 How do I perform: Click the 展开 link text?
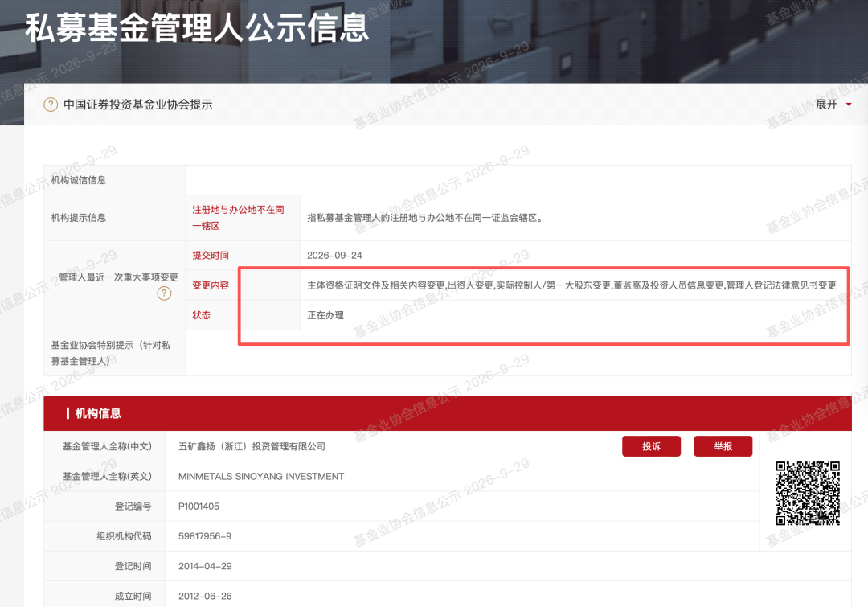[826, 105]
